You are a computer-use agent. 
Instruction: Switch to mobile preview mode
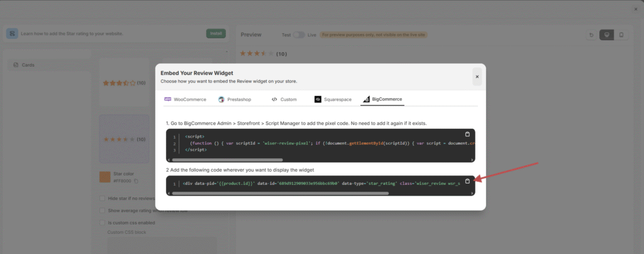click(621, 35)
